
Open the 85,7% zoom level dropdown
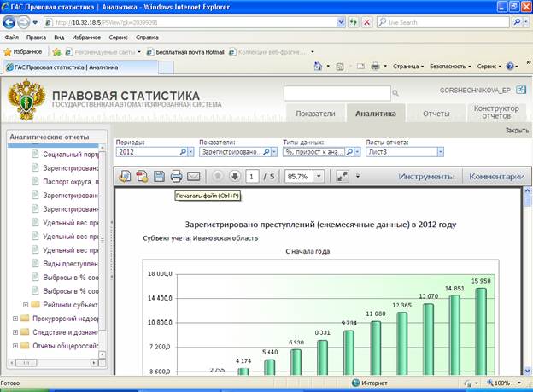(x=319, y=176)
